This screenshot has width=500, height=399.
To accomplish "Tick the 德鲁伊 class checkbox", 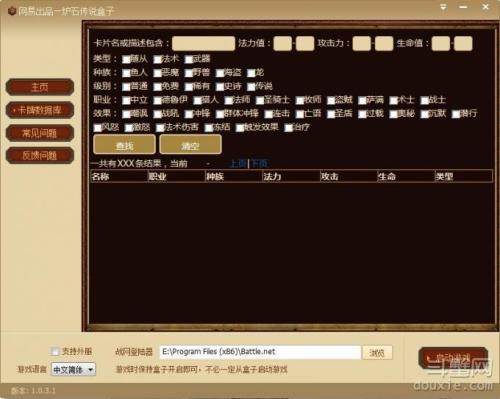I will 157,101.
